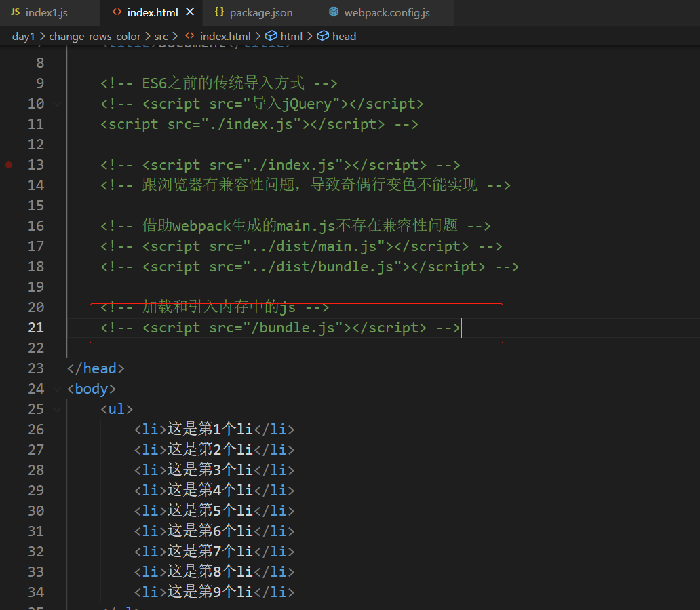Open the package.json tab
This screenshot has width=700, height=610.
click(x=260, y=12)
